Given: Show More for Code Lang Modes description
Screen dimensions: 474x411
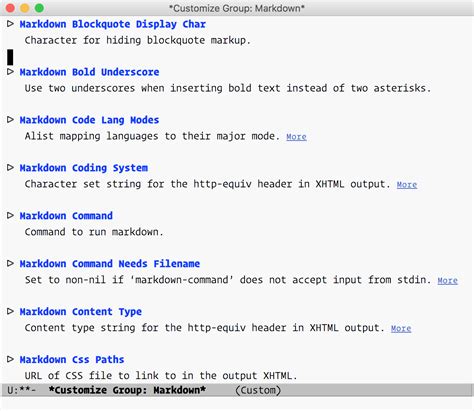Looking at the screenshot, I should [296, 137].
